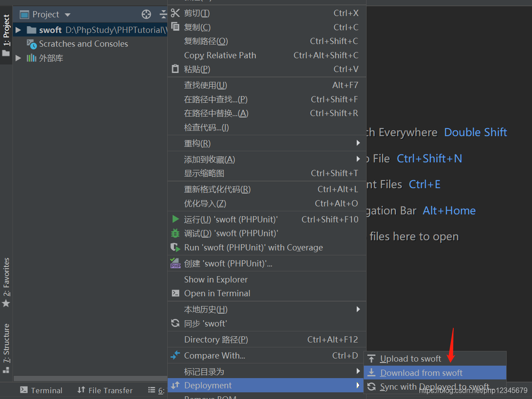Screen dimensions: 532x399
Task: Select Scratches and Consoles tree row
Action: point(90,44)
